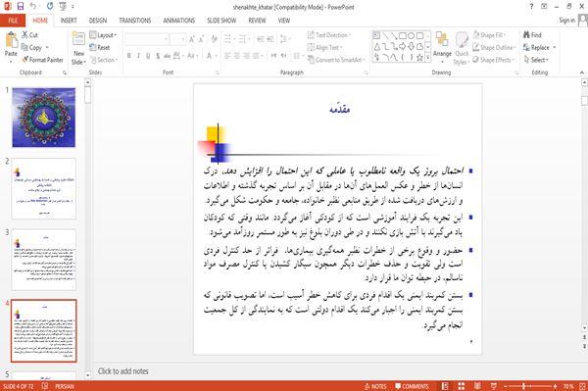Screen dimensions: 588x391
Task: Fit slide to current window icon
Action: (x=582, y=386)
